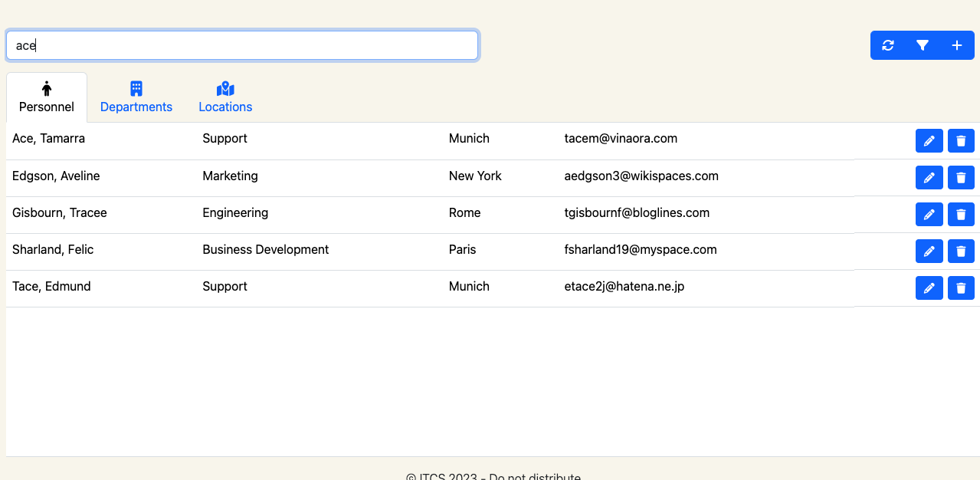Screen dimensions: 980x480
Task: Delete Aveline Edgson using trash icon
Action: tap(961, 178)
